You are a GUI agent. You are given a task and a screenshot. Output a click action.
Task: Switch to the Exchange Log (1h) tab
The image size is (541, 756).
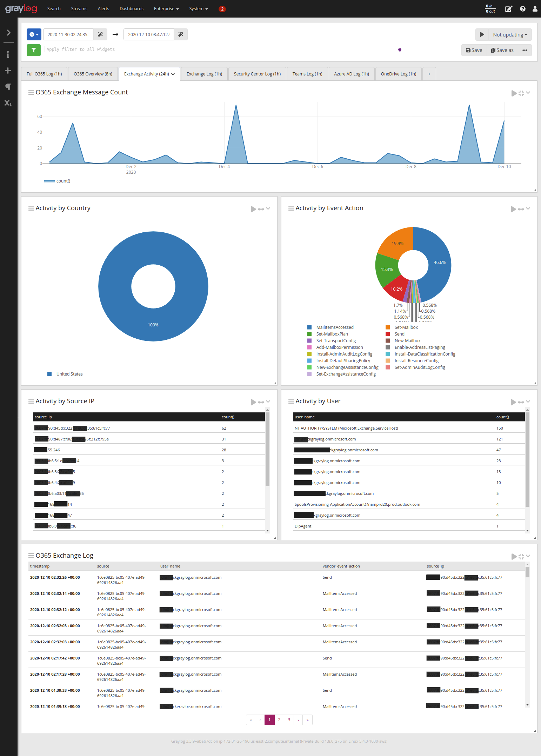click(204, 74)
